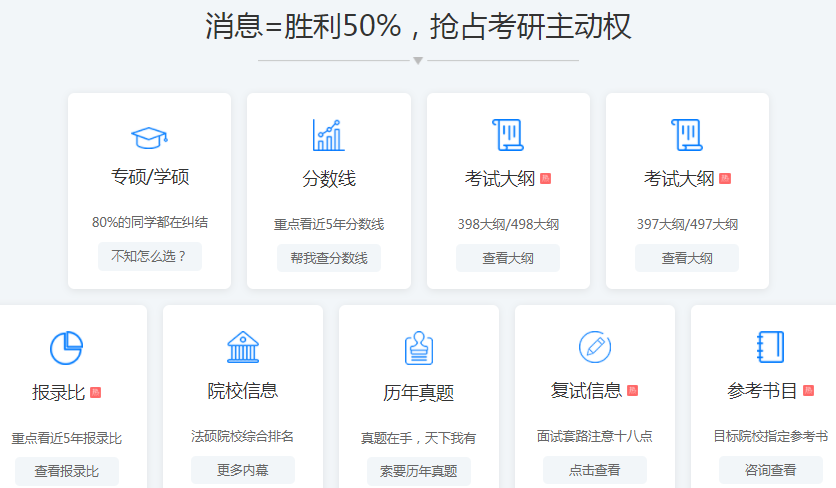836x488 pixels.
Task: Click 查看大纲 under 397大纲/497大纲
Action: [687, 258]
